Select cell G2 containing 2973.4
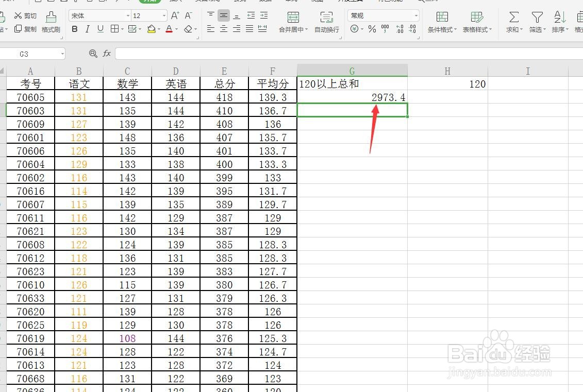 point(352,97)
